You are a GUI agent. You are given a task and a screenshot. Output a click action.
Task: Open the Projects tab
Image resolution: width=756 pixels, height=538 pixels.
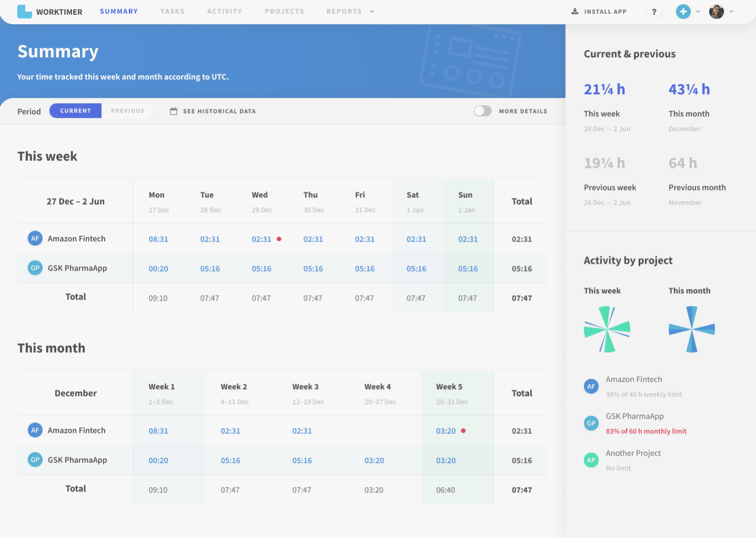284,12
